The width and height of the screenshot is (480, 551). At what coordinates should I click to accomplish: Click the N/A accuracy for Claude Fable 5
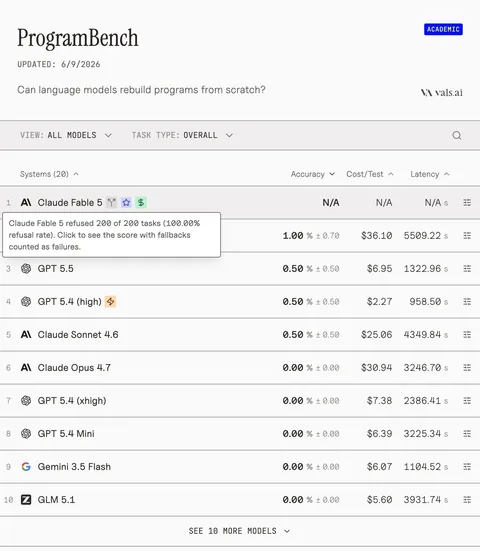[x=331, y=203]
